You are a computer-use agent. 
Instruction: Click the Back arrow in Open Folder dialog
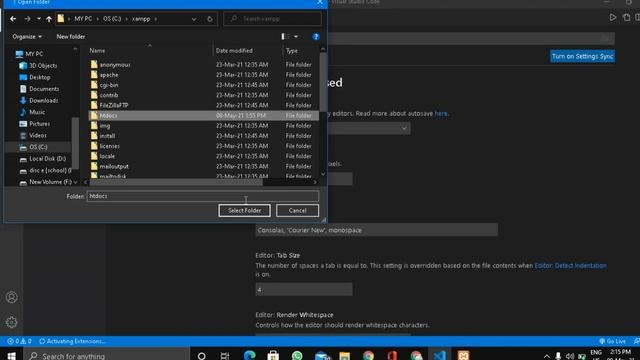13,19
